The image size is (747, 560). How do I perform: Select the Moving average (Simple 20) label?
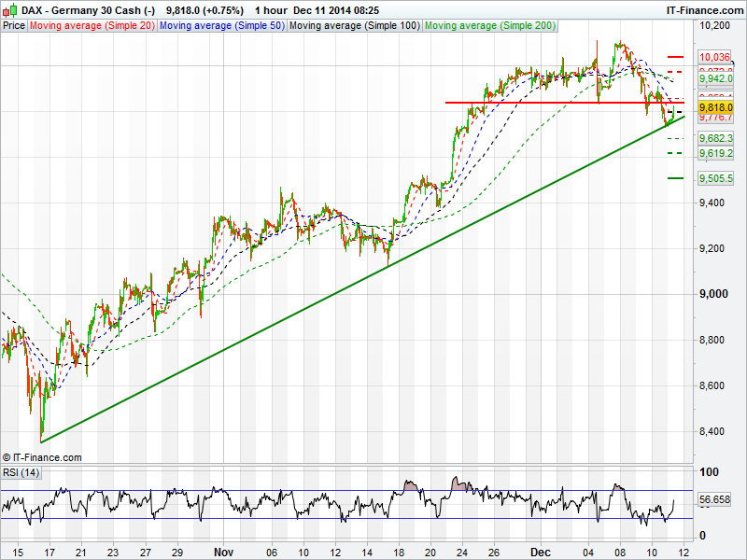[x=92, y=26]
